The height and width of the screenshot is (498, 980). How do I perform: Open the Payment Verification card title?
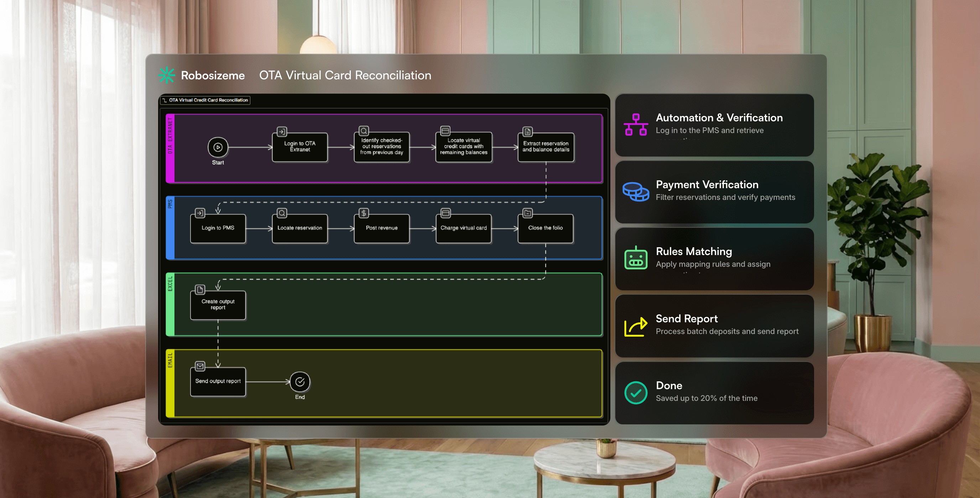click(x=707, y=184)
